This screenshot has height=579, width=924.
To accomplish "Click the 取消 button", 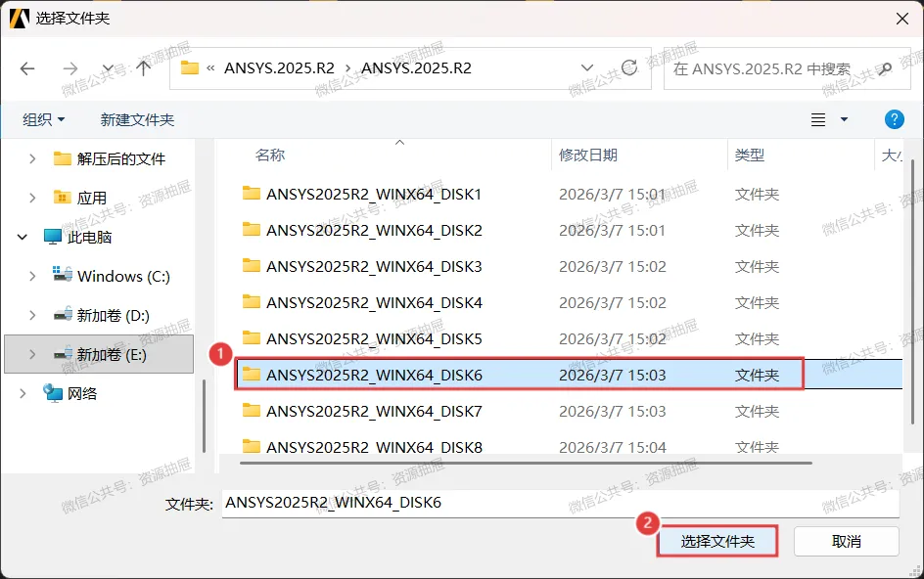I will (x=847, y=541).
